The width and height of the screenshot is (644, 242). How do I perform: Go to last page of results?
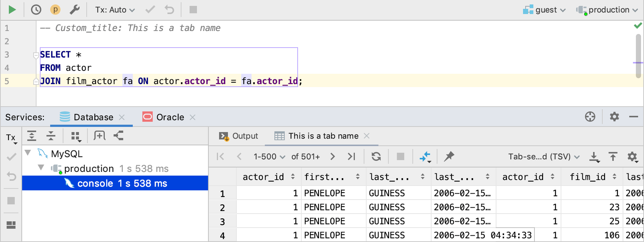352,156
